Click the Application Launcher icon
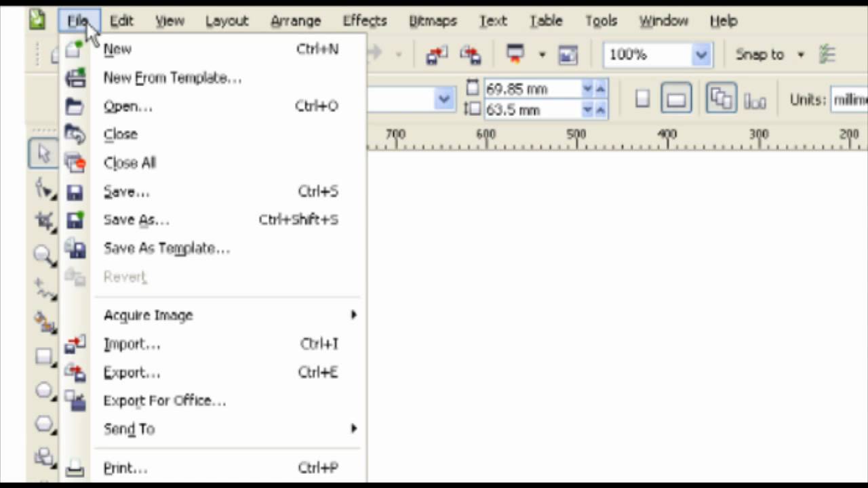 click(x=516, y=54)
